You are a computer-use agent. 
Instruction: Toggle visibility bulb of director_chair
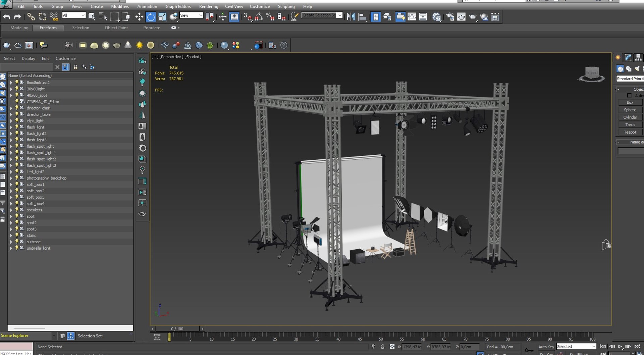coord(16,108)
